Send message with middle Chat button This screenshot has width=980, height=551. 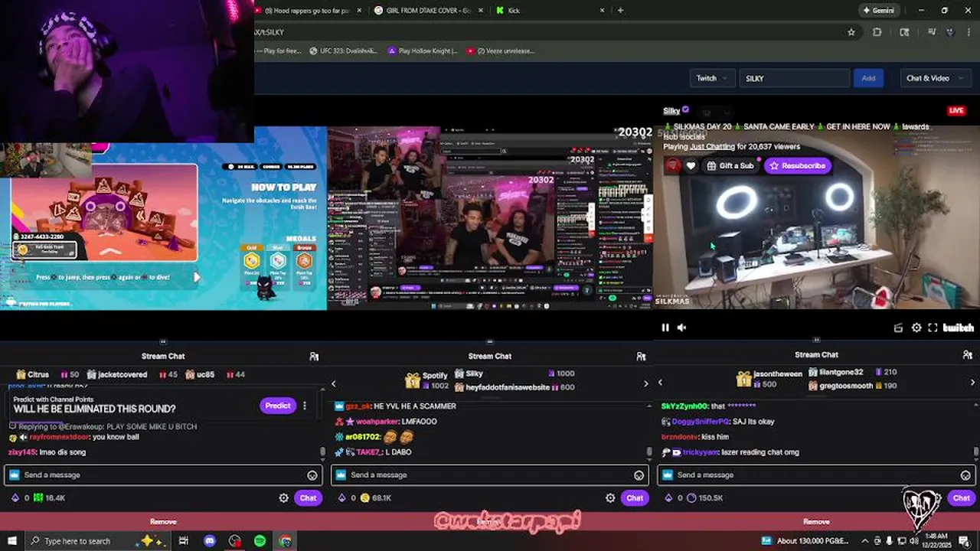(635, 498)
